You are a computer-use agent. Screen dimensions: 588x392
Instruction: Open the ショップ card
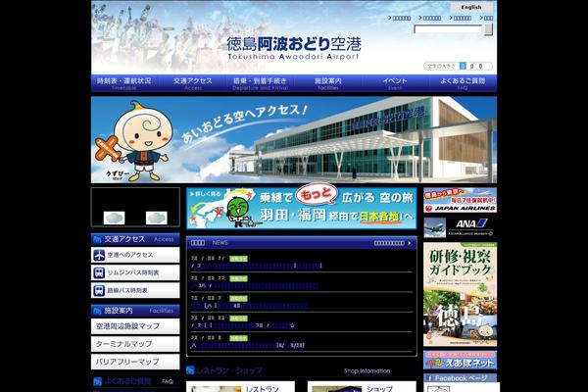pyautogui.click(x=362, y=387)
